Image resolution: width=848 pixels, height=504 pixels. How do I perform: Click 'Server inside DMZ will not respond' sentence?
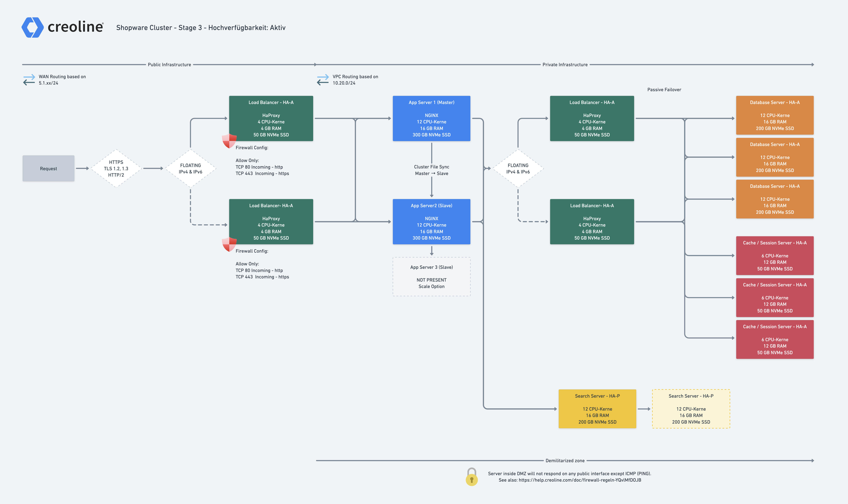[569, 474]
